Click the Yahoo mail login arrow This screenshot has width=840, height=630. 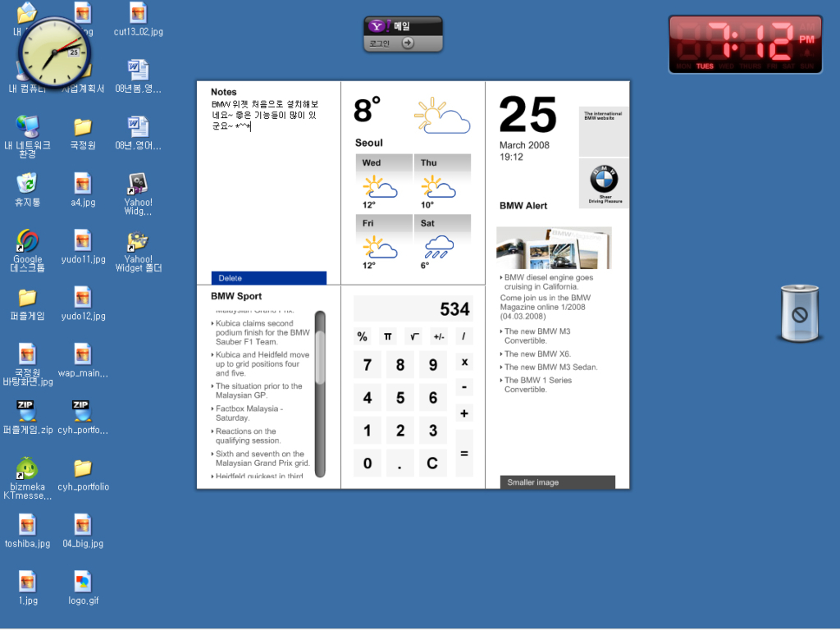point(408,43)
